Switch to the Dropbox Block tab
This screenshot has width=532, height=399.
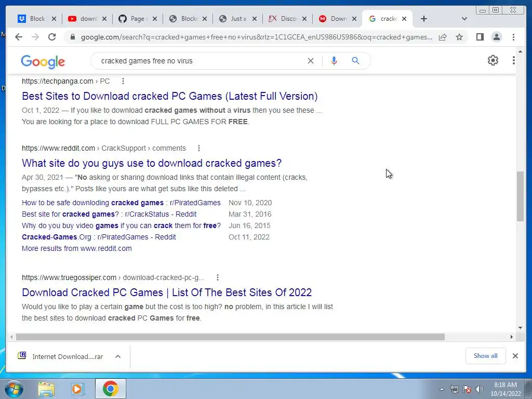pos(32,19)
